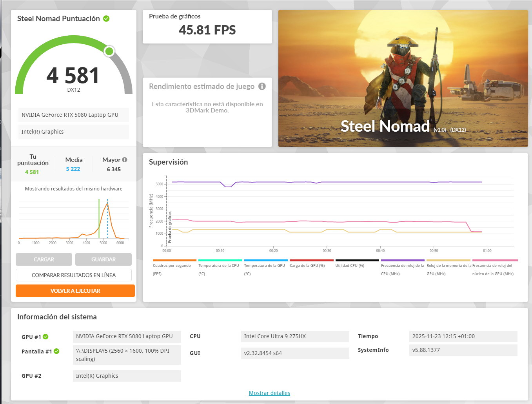Click the Steel Nomad benchmark artwork image
This screenshot has width=532, height=404.
[x=403, y=78]
